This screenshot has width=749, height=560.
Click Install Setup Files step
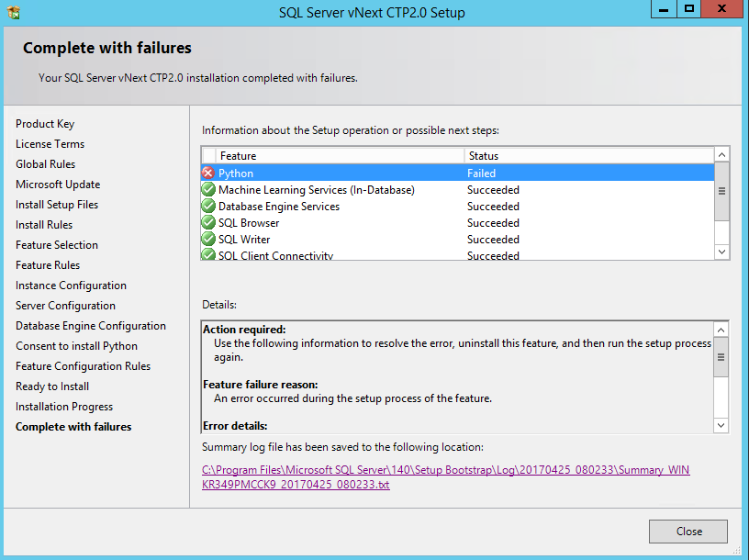point(56,205)
